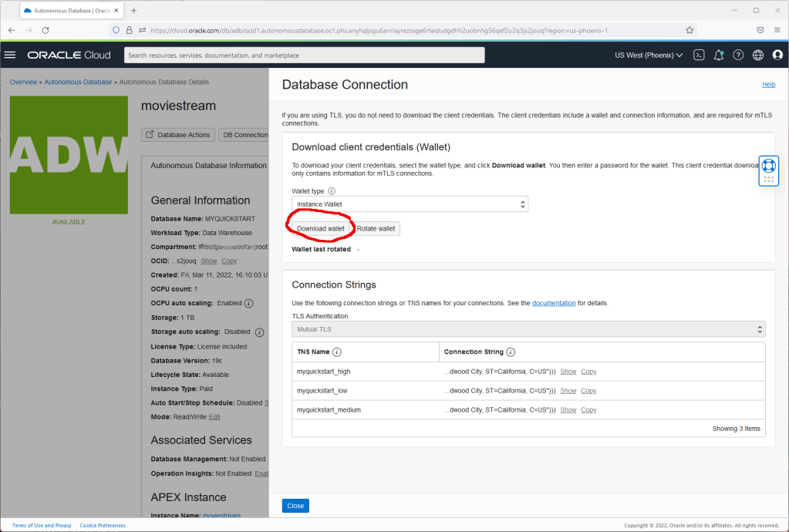Bookmark this page with the star icon
This screenshot has width=789, height=532.
point(690,30)
